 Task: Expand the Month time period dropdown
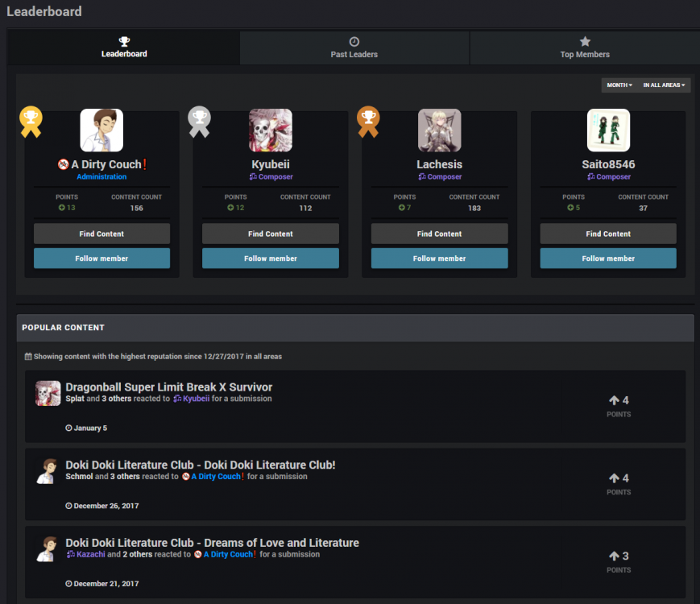click(619, 85)
